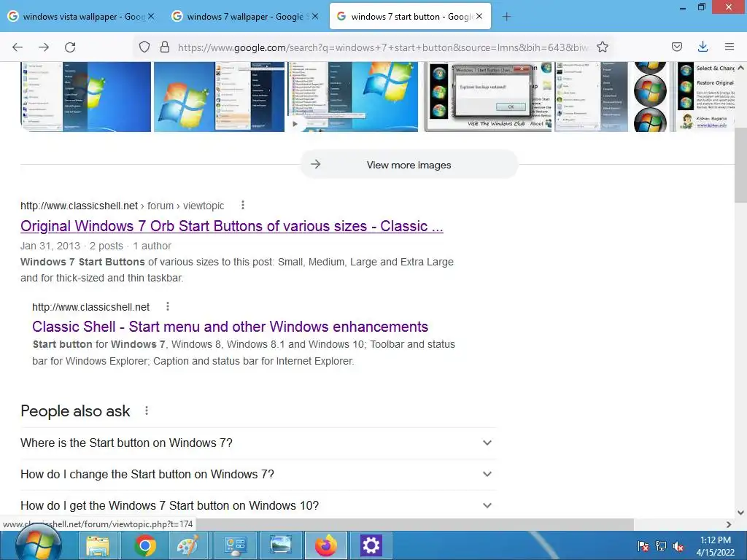Open Classic Shell Start menu enhancements link
This screenshot has height=560, width=747.
[230, 327]
